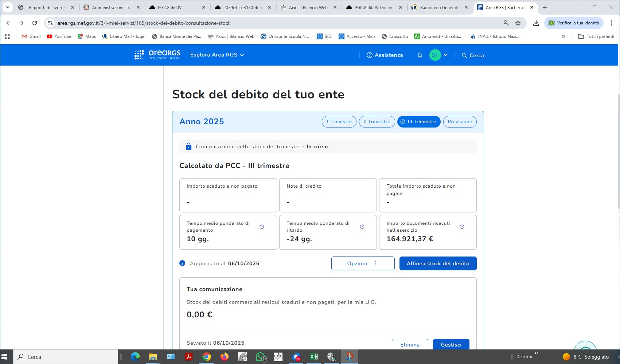Open Chrome downloads icon
The width and height of the screenshot is (620, 364).
(536, 23)
